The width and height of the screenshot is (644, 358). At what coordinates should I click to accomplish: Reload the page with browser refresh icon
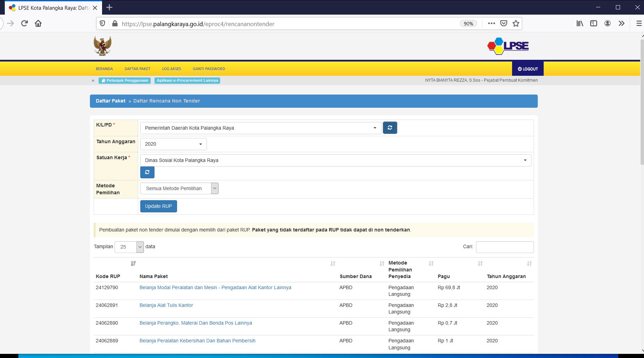[24, 24]
